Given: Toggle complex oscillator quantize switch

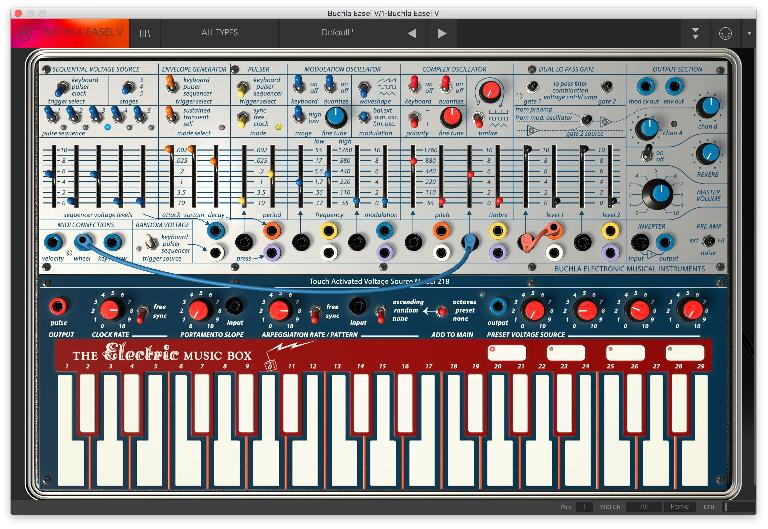Looking at the screenshot, I should coord(446,84).
